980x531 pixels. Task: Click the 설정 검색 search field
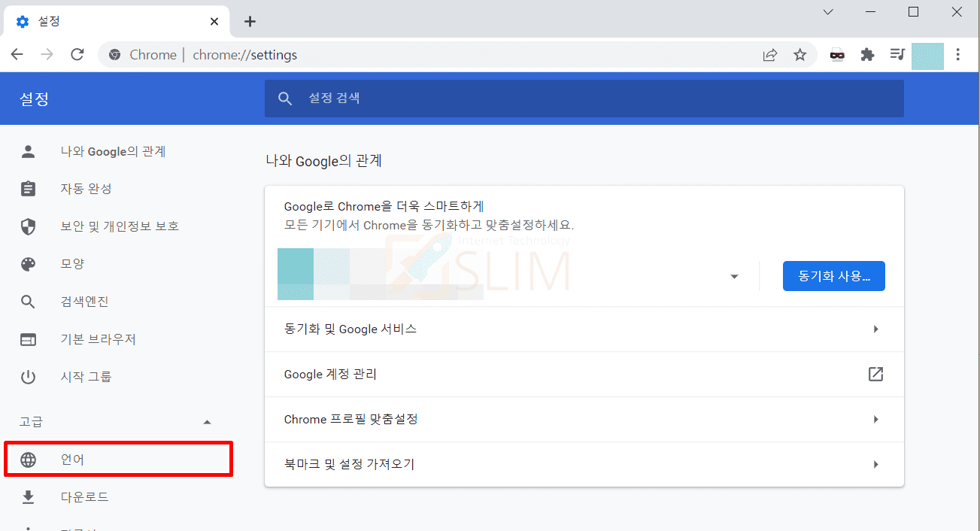pyautogui.click(x=584, y=99)
